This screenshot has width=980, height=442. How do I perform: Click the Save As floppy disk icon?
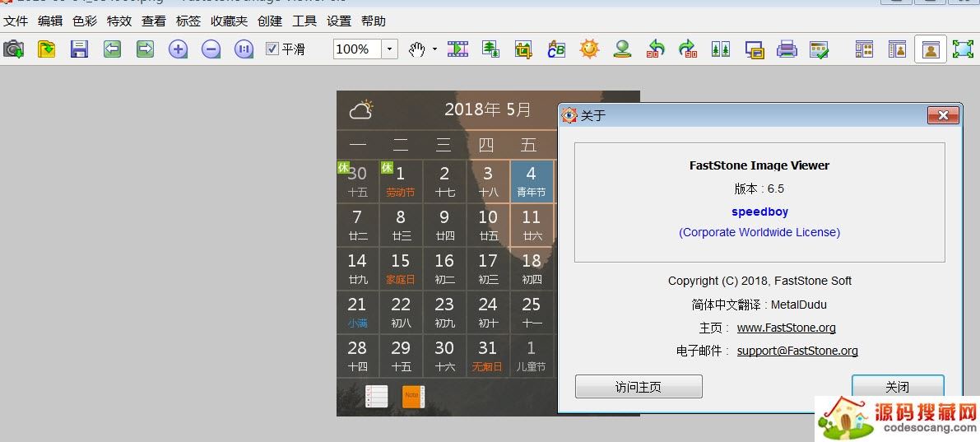pos(79,49)
